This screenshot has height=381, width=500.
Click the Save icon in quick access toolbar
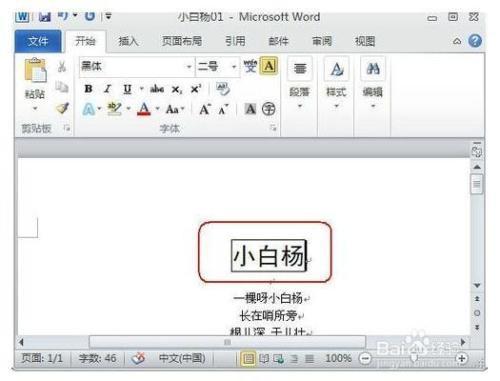click(44, 17)
